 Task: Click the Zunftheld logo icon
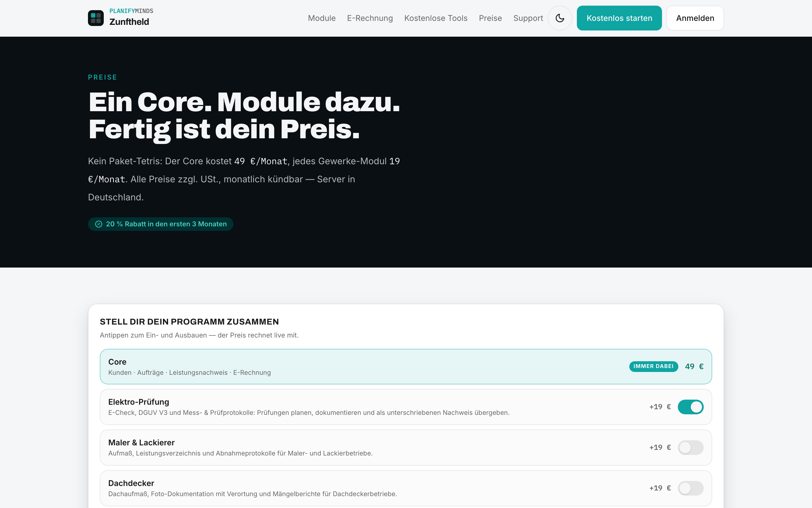click(x=96, y=18)
